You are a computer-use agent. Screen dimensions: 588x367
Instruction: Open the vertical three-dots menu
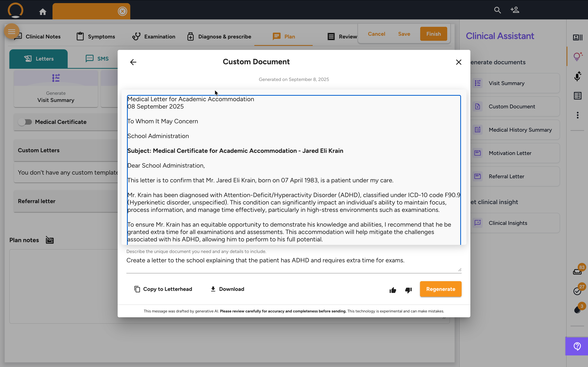tap(577, 115)
